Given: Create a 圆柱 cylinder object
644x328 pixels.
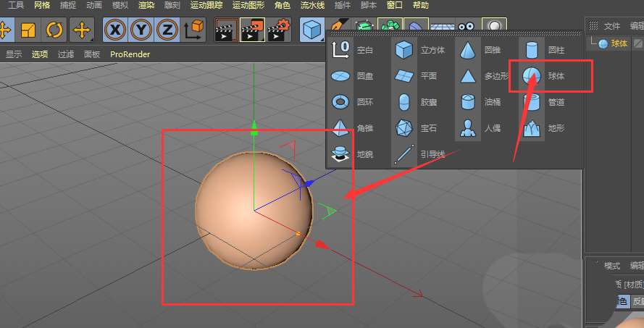Looking at the screenshot, I should (x=532, y=50).
